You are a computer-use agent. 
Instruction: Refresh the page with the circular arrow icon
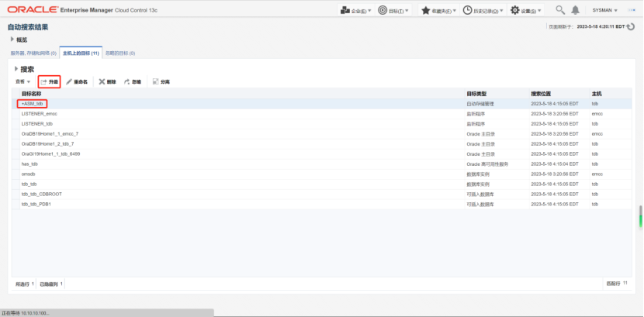631,26
